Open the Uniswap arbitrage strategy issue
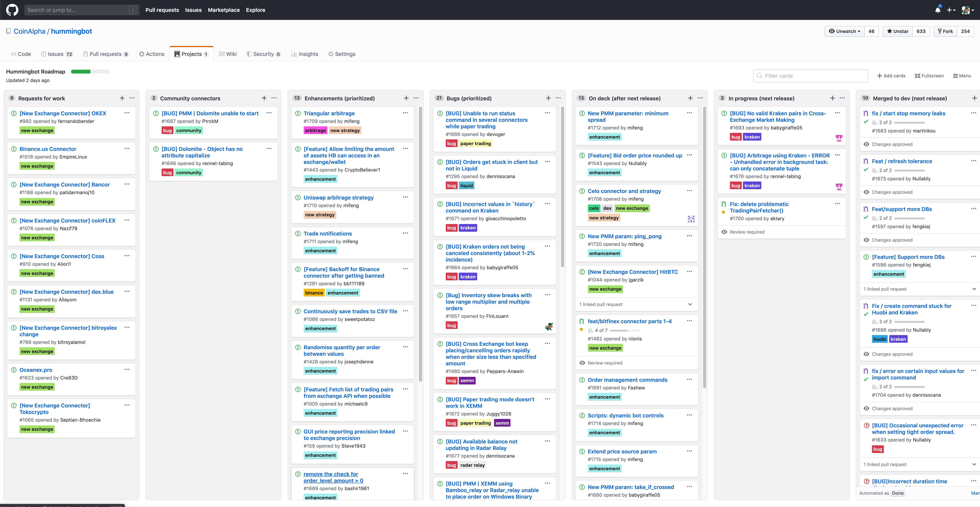The height and width of the screenshot is (507, 980). tap(339, 197)
